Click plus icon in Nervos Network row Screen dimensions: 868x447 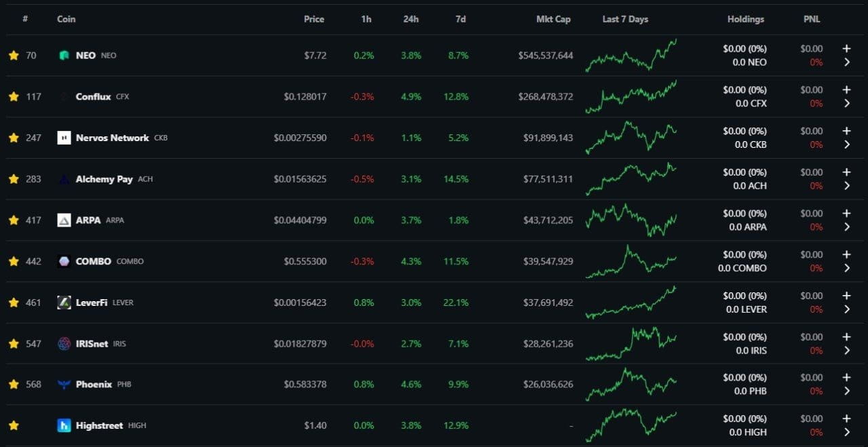[846, 131]
